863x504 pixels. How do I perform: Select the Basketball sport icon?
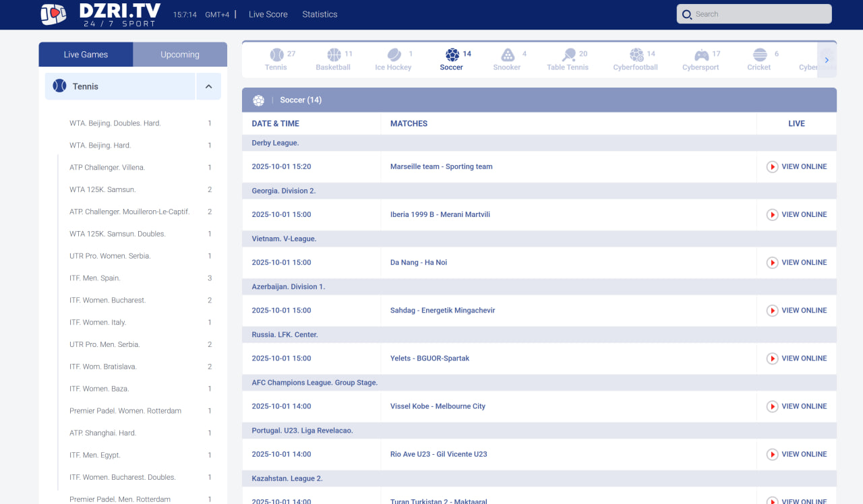point(334,55)
